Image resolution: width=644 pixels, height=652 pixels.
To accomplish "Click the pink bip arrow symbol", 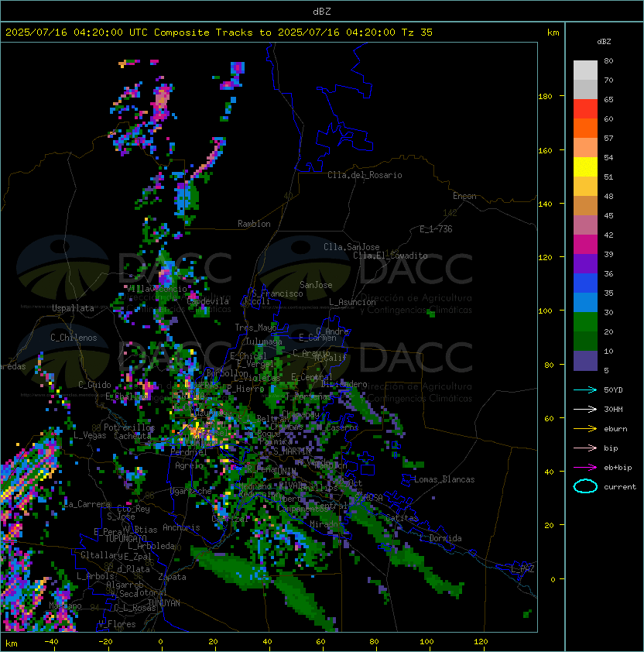I will (585, 448).
